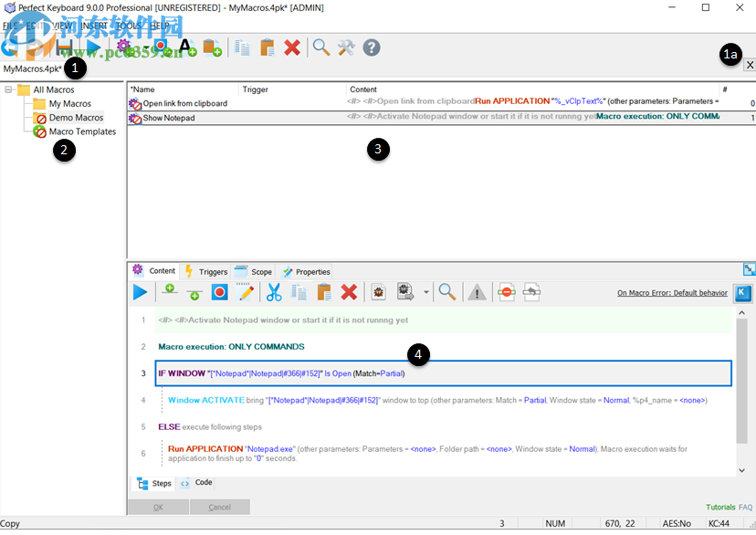Select the My Macros folder
756x535 pixels.
pos(69,104)
